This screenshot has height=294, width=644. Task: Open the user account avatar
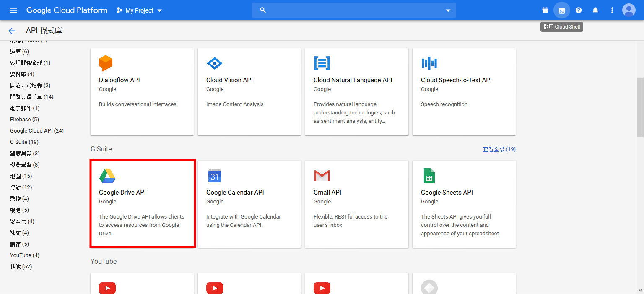click(x=629, y=10)
